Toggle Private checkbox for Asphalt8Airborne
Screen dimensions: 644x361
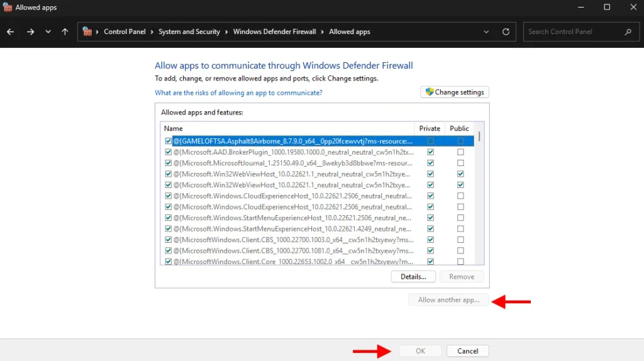[x=430, y=141]
